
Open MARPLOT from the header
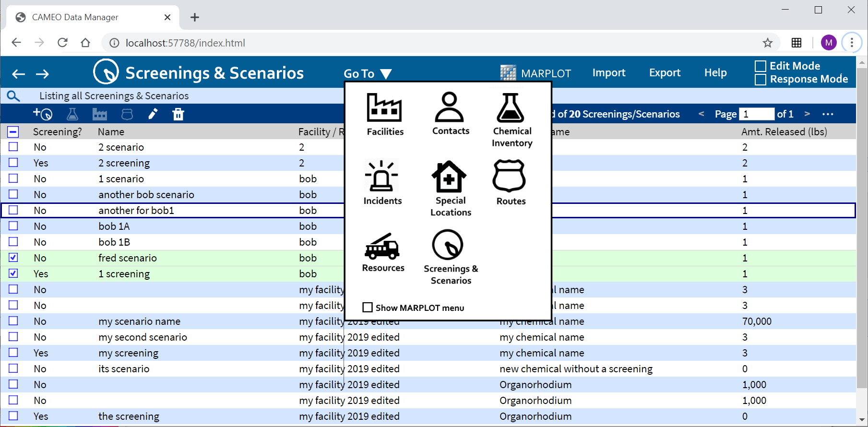click(x=546, y=73)
